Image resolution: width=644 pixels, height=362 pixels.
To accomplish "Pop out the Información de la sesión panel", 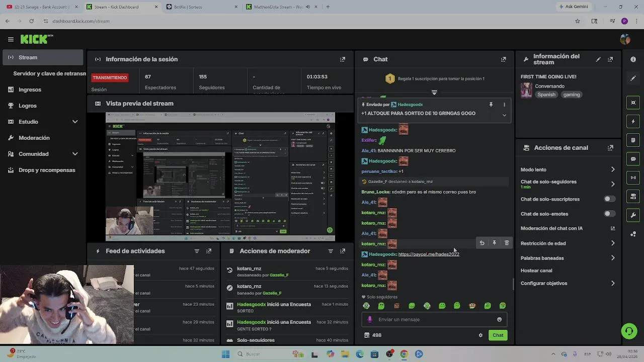I will click(343, 59).
